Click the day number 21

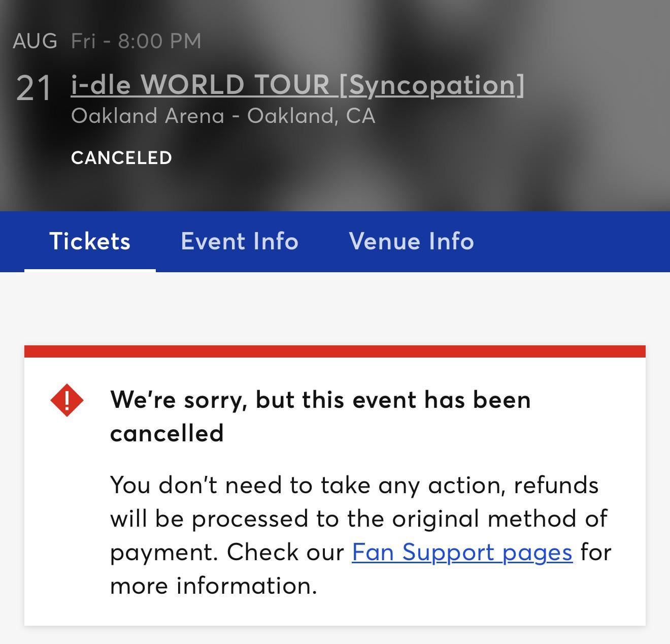pos(33,88)
